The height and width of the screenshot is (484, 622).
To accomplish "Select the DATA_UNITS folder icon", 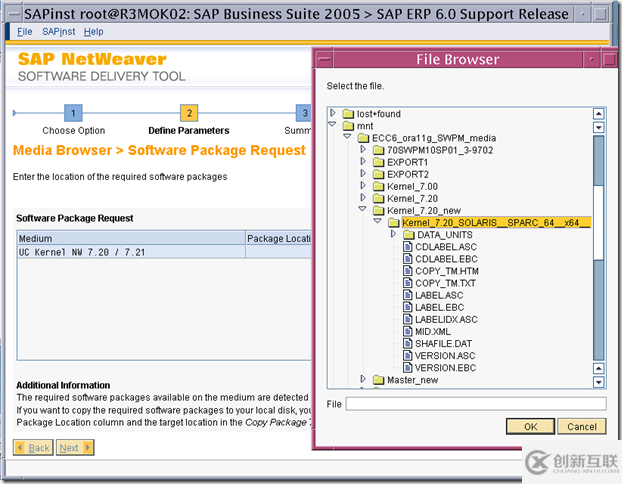I will [x=409, y=235].
